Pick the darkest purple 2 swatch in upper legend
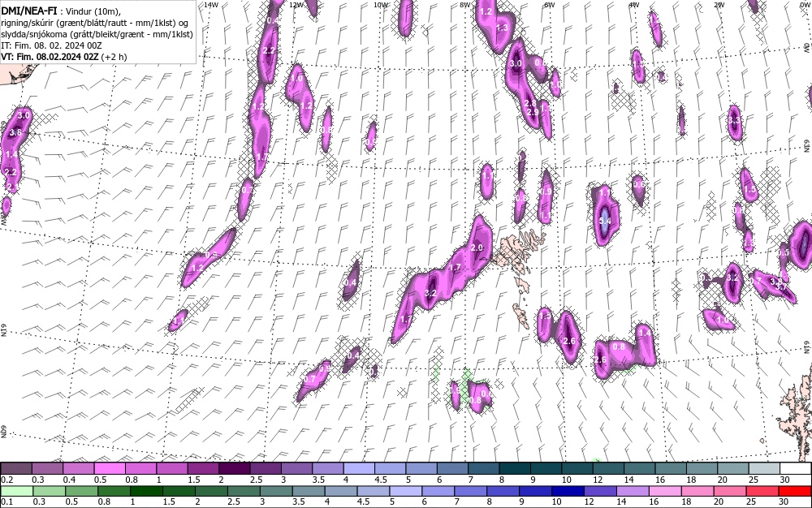The image size is (812, 508). click(234, 468)
